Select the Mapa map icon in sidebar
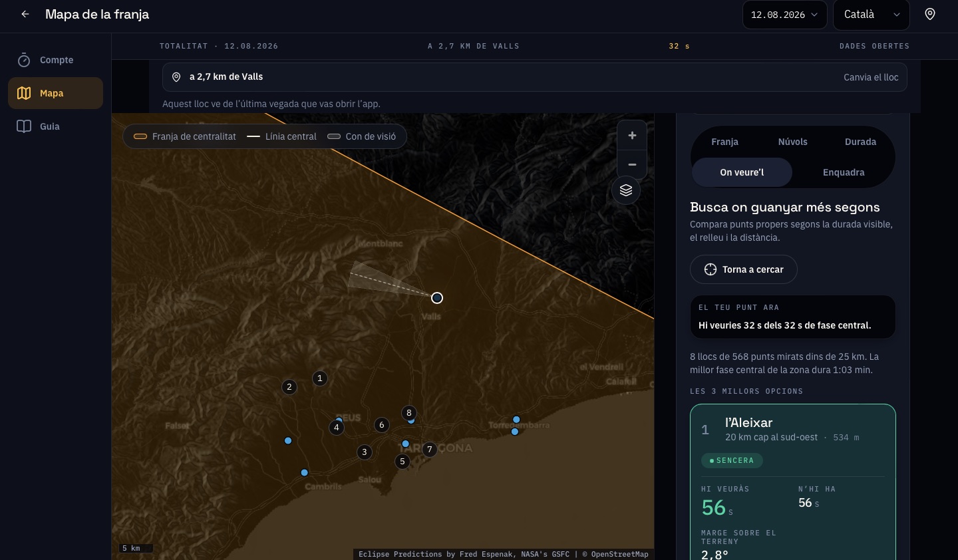Screen dimensions: 958x560 click(x=24, y=93)
